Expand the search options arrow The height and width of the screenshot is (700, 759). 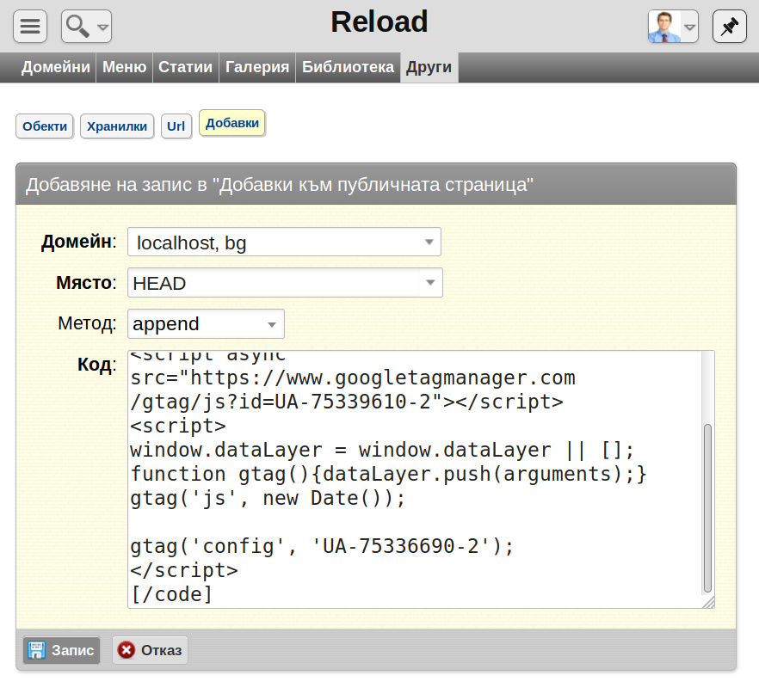(102, 28)
